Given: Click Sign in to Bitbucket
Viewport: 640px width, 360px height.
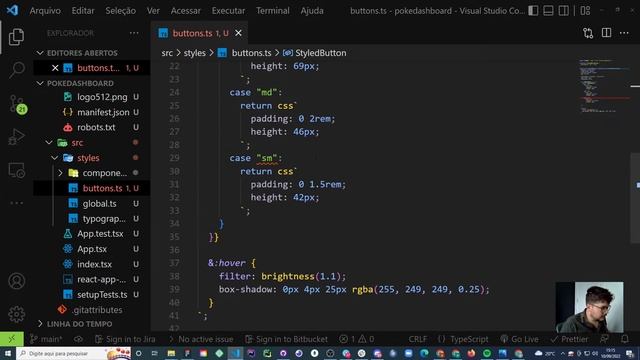Looking at the screenshot, I should point(286,339).
